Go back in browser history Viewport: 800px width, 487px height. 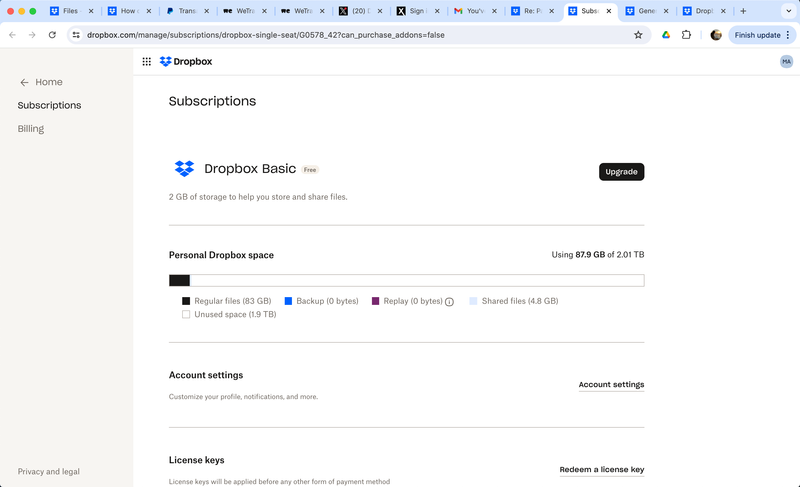pos(12,35)
